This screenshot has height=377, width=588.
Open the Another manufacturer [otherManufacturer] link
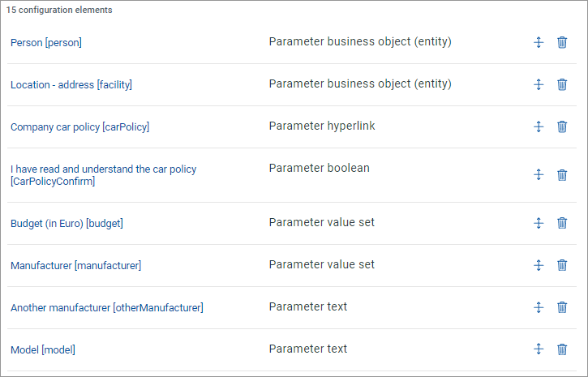coord(106,308)
